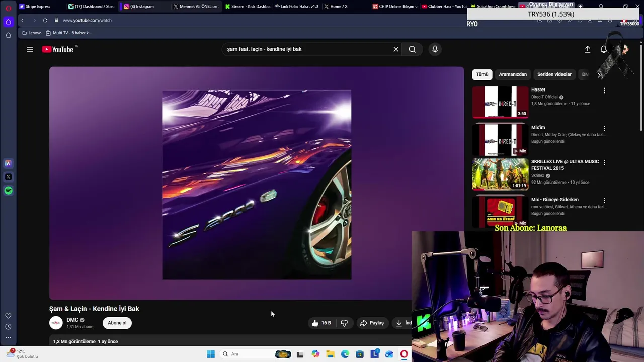Open options menu for Hasret video
This screenshot has width=644, height=362.
[604, 90]
